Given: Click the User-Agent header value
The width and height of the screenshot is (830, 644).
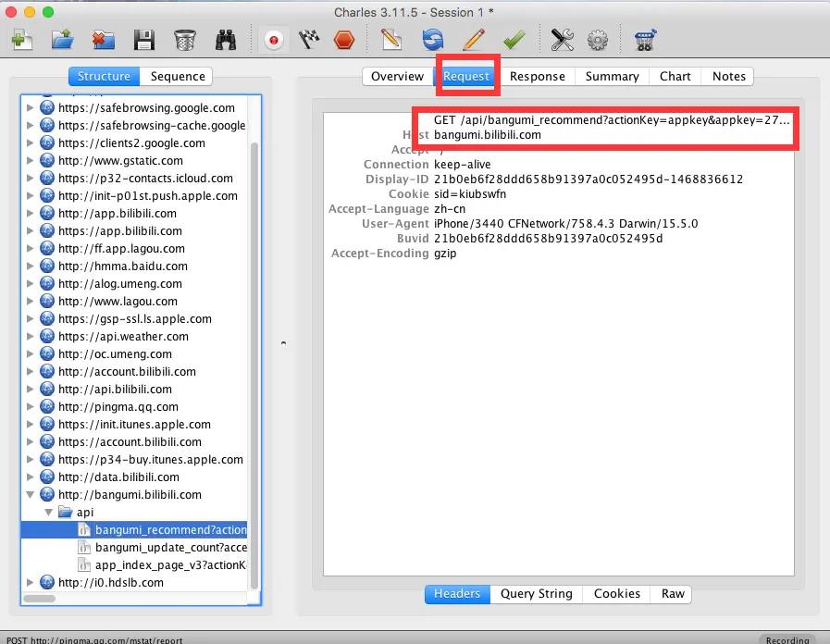Looking at the screenshot, I should click(566, 224).
